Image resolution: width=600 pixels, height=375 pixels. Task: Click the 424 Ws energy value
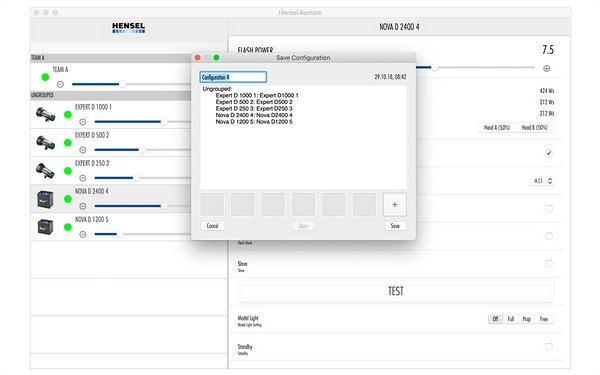(x=547, y=91)
